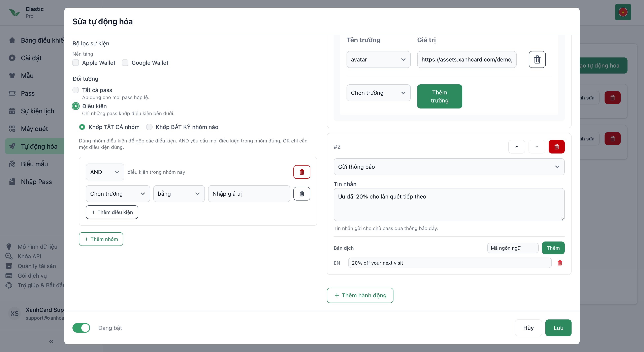The image size is (644, 352).
Task: Select the Tất cả pass radio option
Action: [75, 90]
